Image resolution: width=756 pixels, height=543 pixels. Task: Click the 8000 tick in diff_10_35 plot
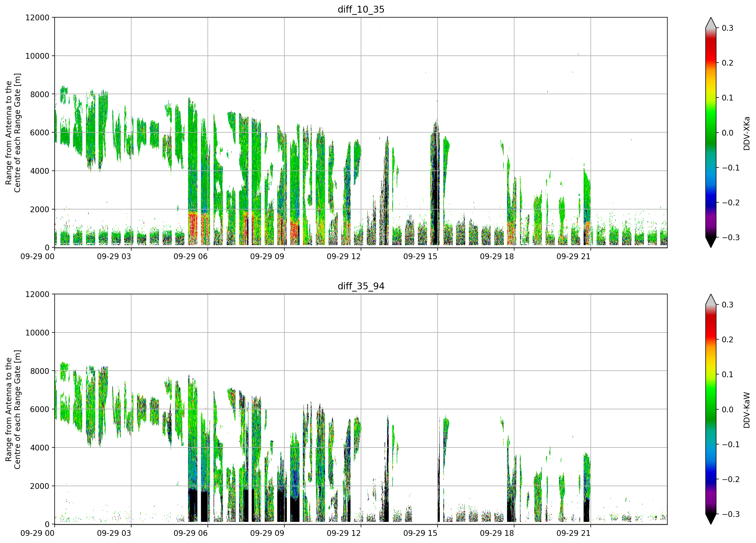(x=40, y=94)
